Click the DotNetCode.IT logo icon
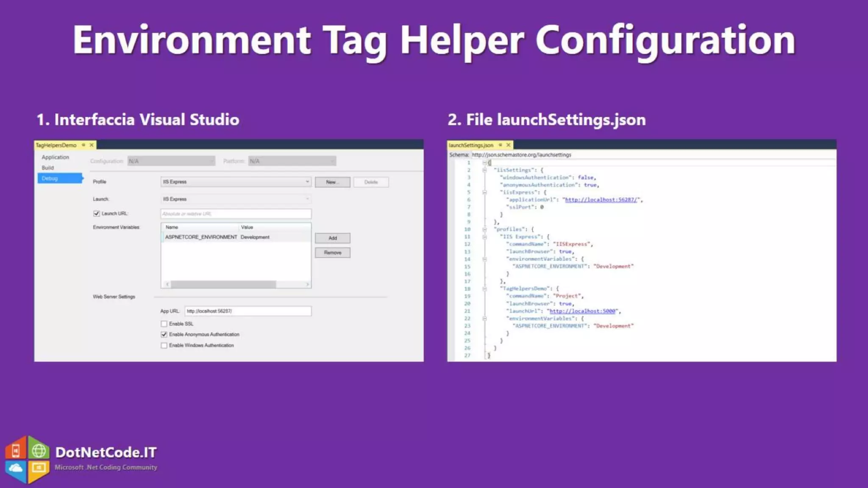The height and width of the screenshot is (488, 868). 27,459
